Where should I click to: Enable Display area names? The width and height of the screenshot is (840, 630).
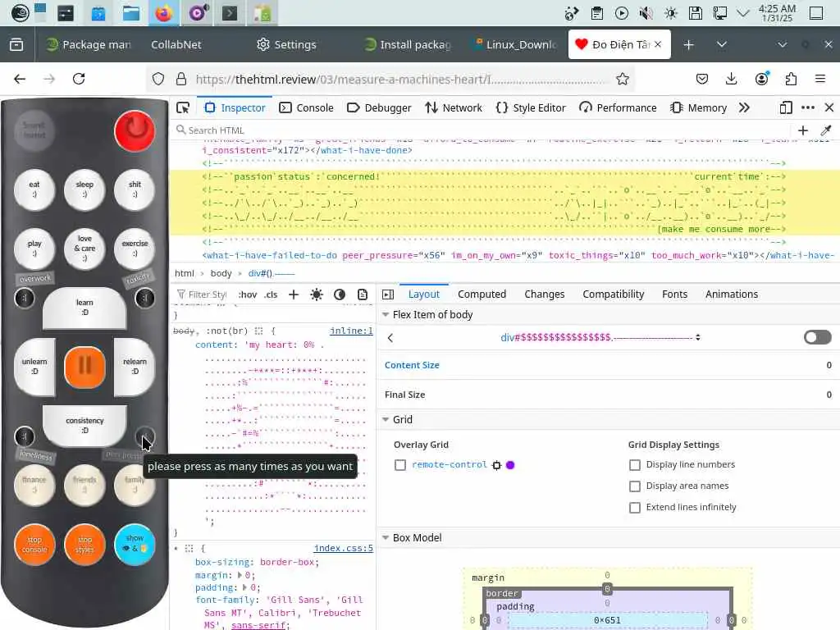[635, 486]
